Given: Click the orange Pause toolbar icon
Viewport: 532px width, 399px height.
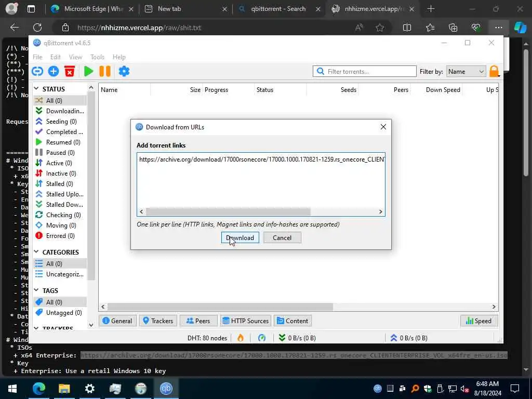Looking at the screenshot, I should click(105, 71).
